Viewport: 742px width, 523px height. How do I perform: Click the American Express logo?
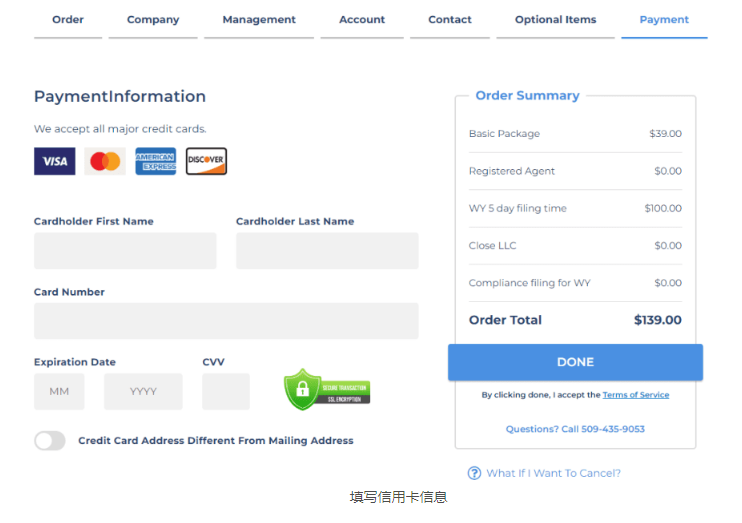(156, 161)
